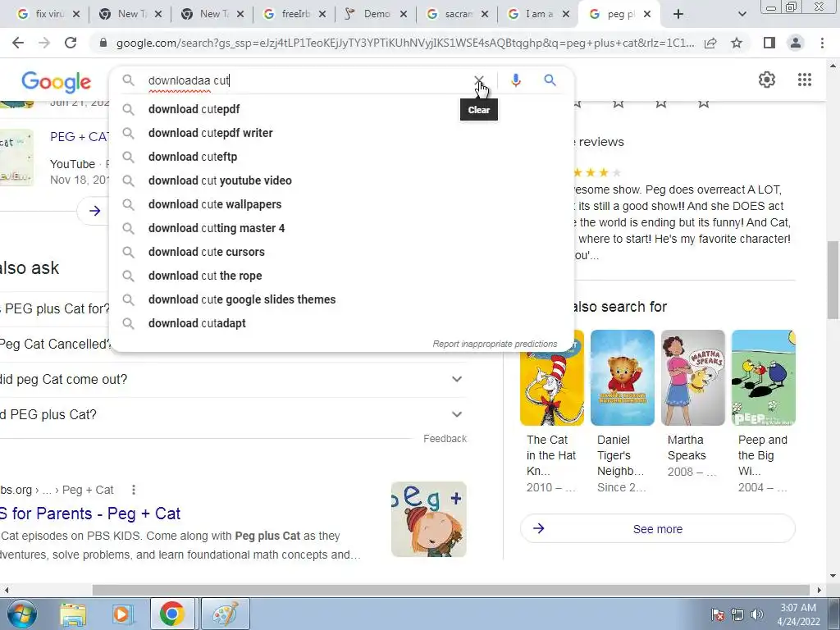Open the Windows Start menu
This screenshot has width=840, height=630.
click(21, 614)
